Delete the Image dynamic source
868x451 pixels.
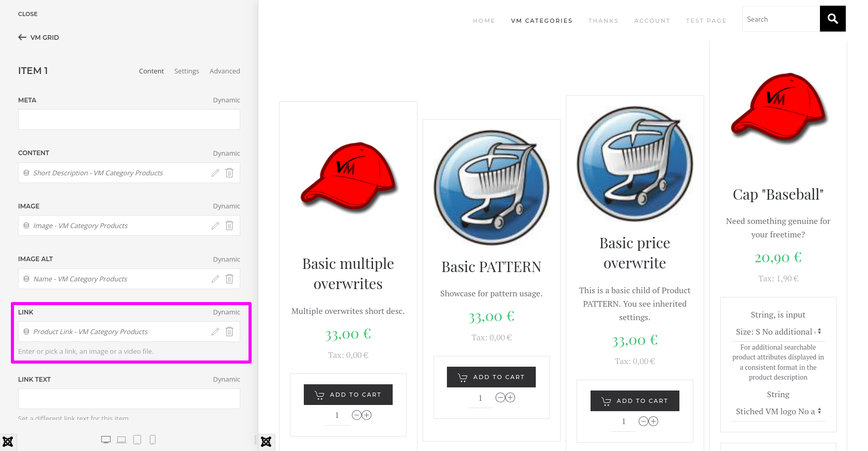[229, 226]
